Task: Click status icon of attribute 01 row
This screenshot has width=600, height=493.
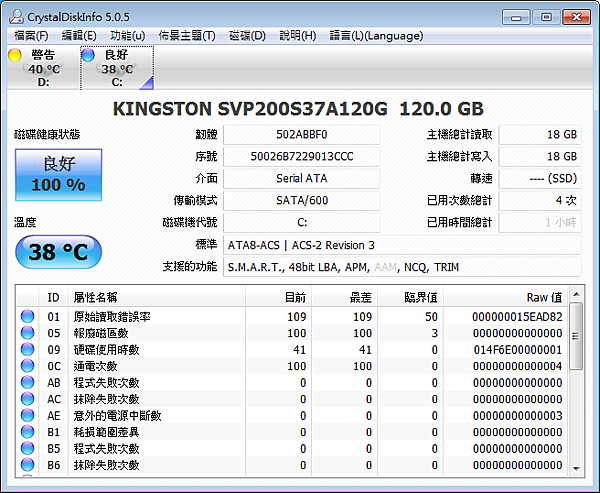Action: click(28, 317)
